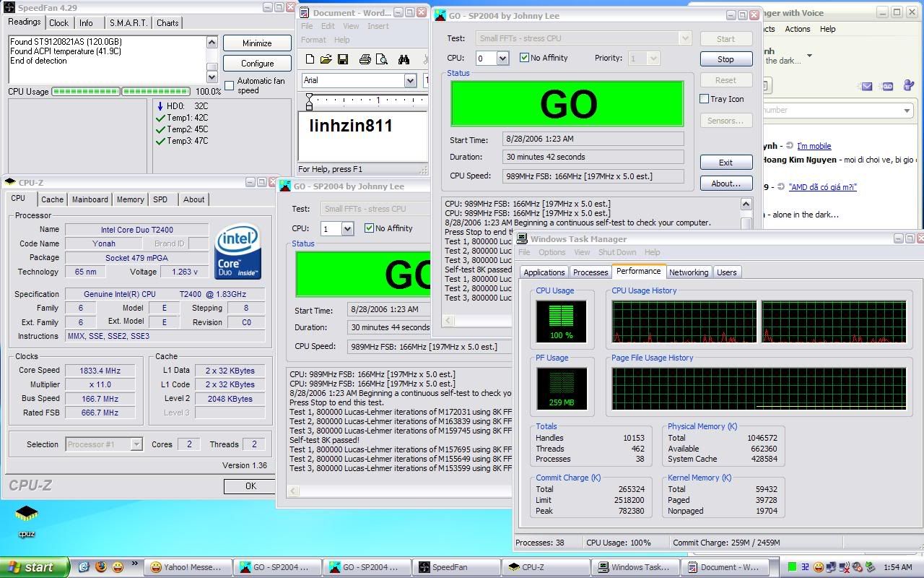Click the Configure button in SpeedFan

257,63
